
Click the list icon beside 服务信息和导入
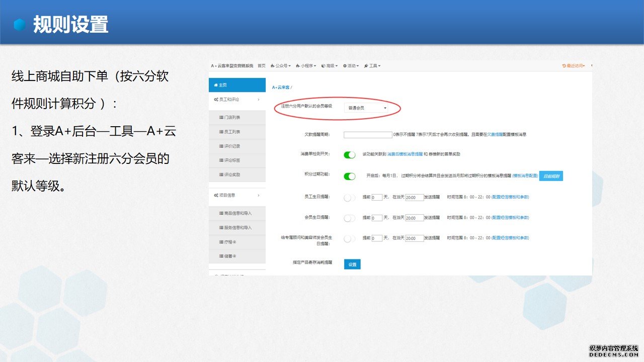tap(221, 228)
